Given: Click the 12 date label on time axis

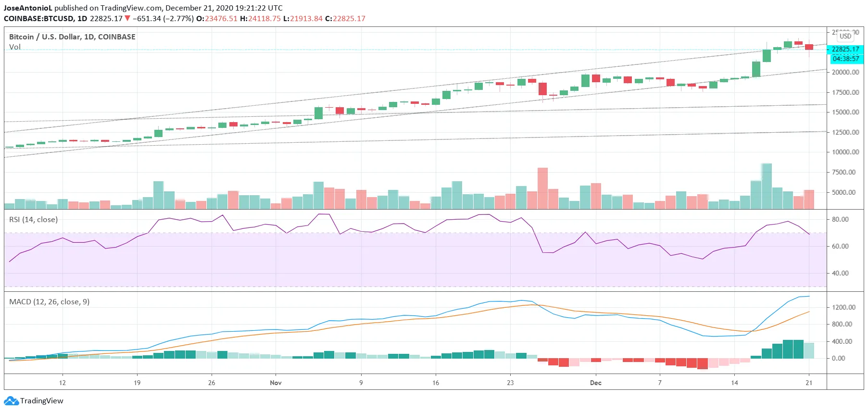Looking at the screenshot, I should [x=63, y=383].
